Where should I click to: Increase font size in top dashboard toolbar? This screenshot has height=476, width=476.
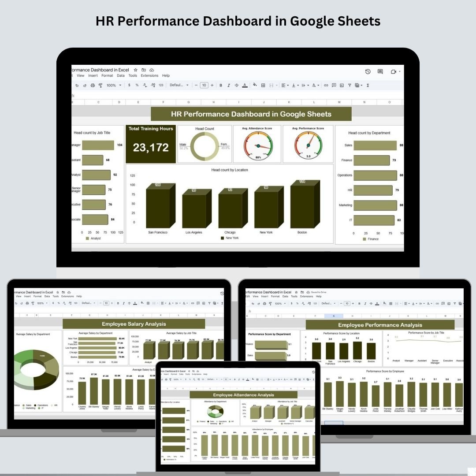(212, 86)
